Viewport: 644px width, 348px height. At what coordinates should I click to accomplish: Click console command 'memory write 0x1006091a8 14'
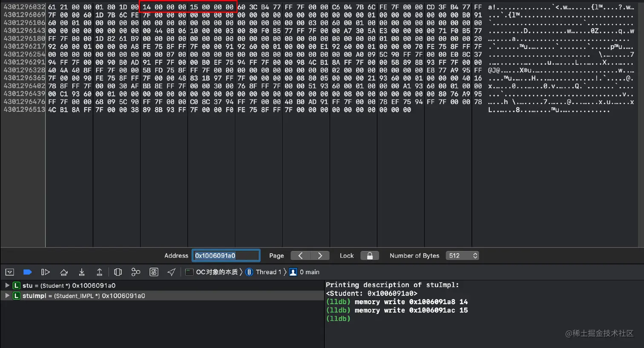point(411,302)
